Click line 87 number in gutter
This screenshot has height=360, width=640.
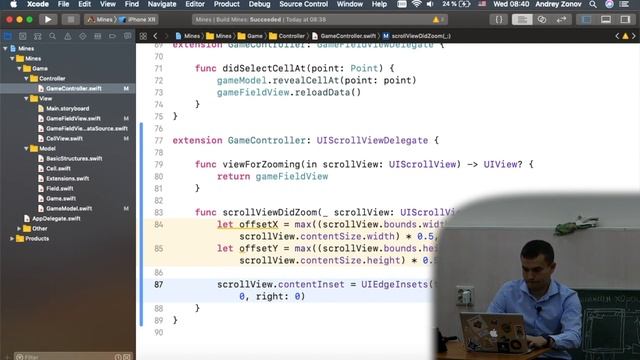pyautogui.click(x=158, y=284)
